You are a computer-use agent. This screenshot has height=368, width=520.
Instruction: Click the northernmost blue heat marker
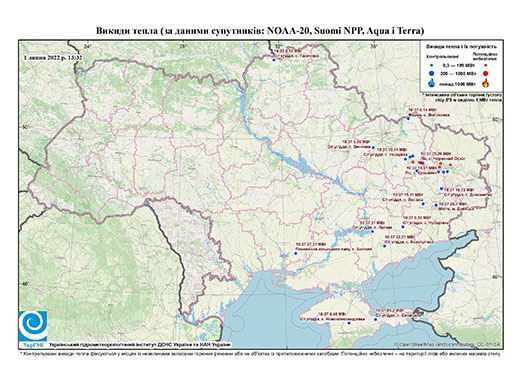coord(274,60)
